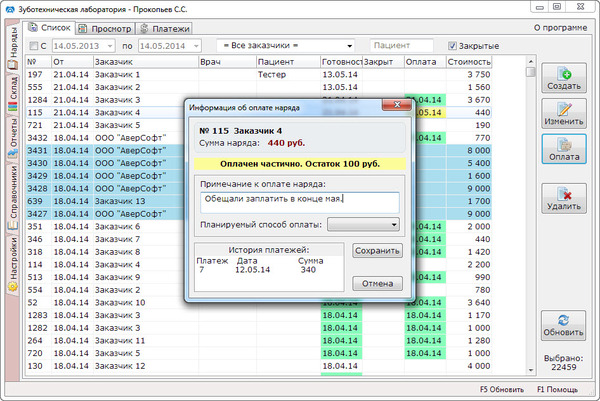This screenshot has height=401, width=600.
Task: Close the payment info dialog
Action: click(x=397, y=104)
